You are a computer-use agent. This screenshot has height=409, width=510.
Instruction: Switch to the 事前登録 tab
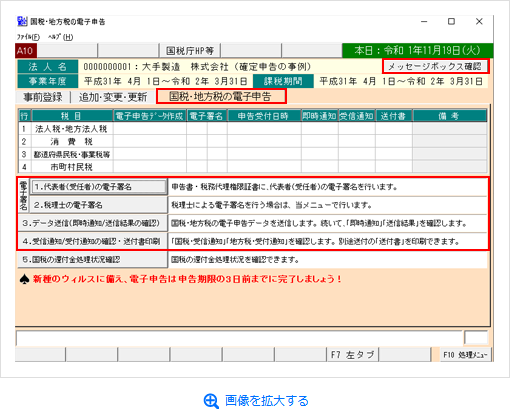(43, 97)
